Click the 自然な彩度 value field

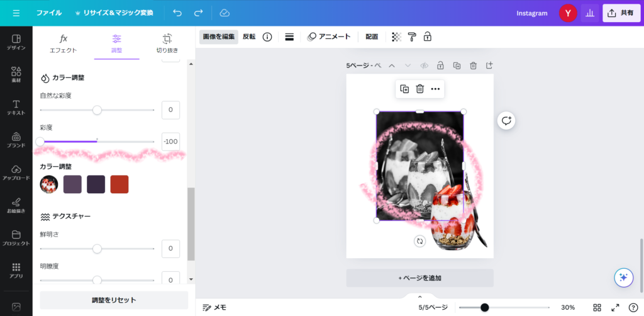(170, 110)
